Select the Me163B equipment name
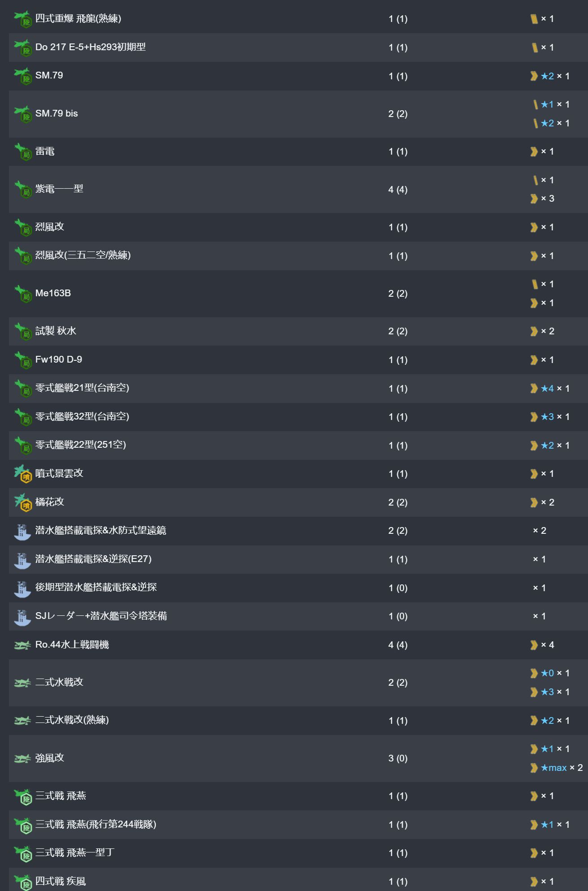 [x=53, y=293]
